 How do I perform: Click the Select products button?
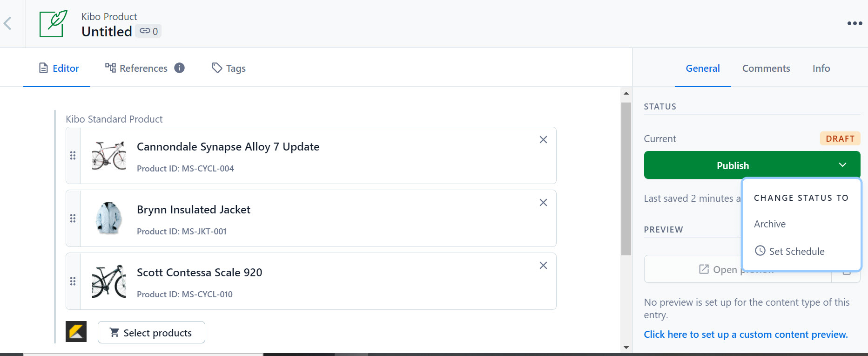pos(151,332)
